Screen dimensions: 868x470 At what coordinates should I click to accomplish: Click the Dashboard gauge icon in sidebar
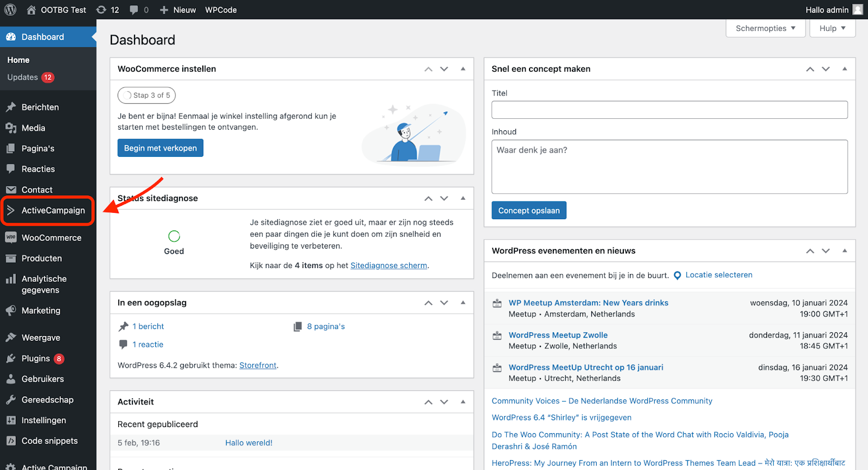click(x=11, y=37)
